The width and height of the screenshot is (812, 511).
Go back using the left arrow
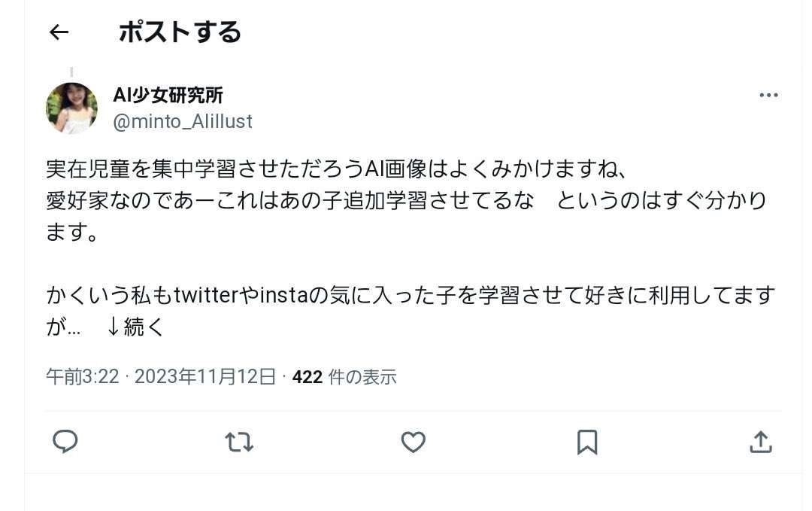pyautogui.click(x=59, y=32)
